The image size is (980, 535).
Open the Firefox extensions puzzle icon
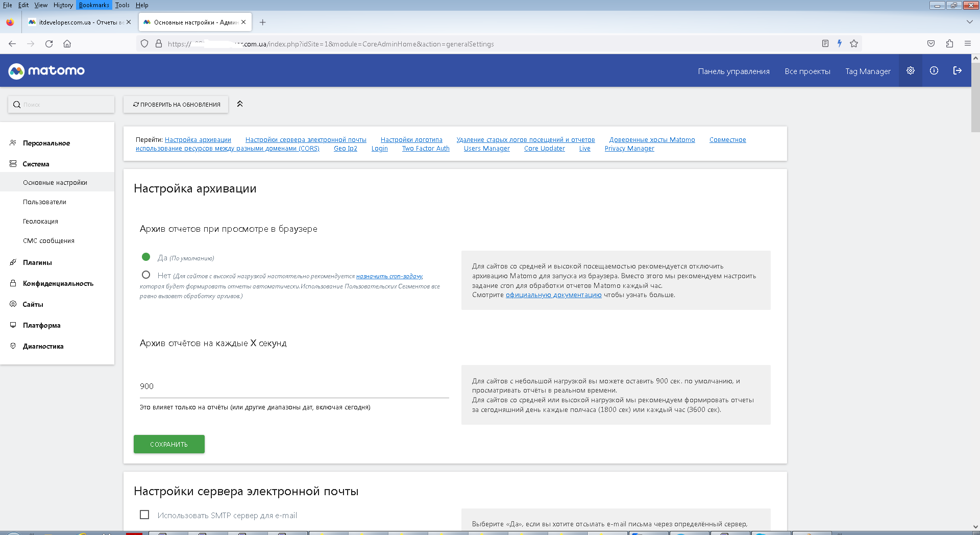949,44
